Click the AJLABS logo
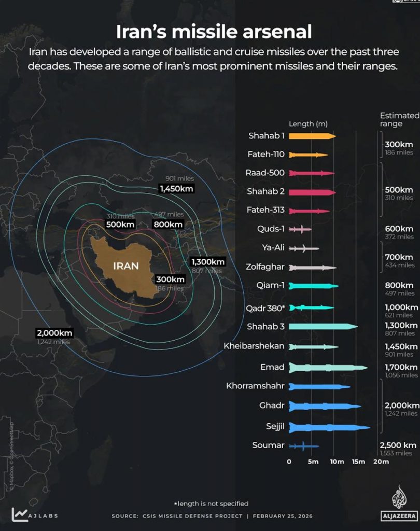The image size is (420, 531). click(34, 515)
